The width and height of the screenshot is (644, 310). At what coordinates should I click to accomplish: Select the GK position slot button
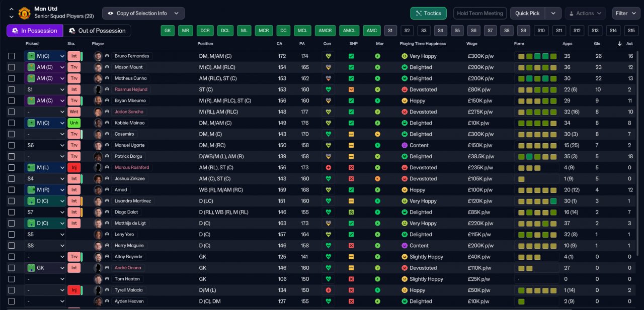click(x=168, y=31)
